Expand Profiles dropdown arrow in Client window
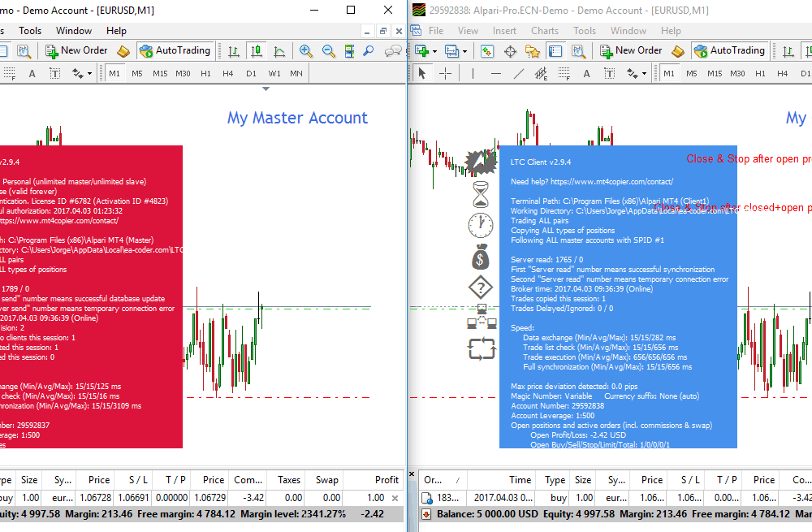Viewport: 812px width, 532px height. [x=464, y=51]
